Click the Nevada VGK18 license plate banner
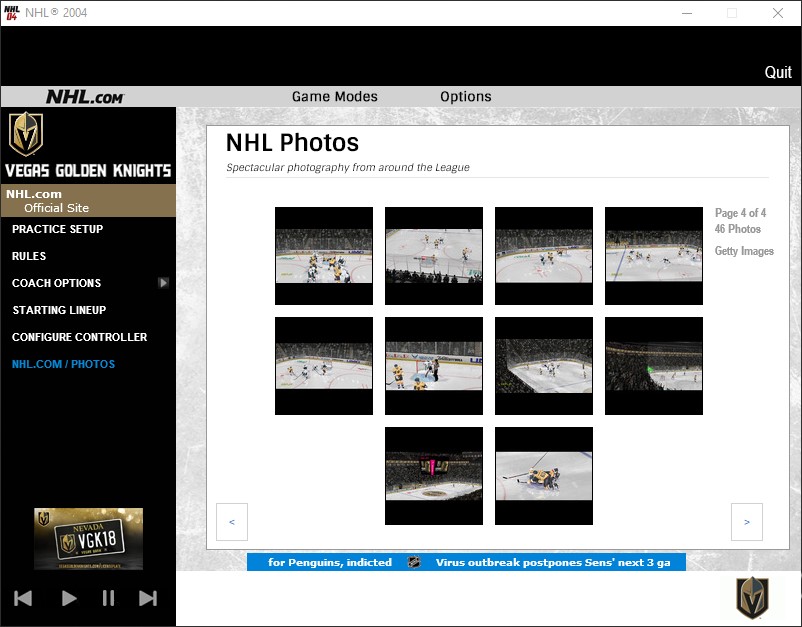 click(88, 539)
